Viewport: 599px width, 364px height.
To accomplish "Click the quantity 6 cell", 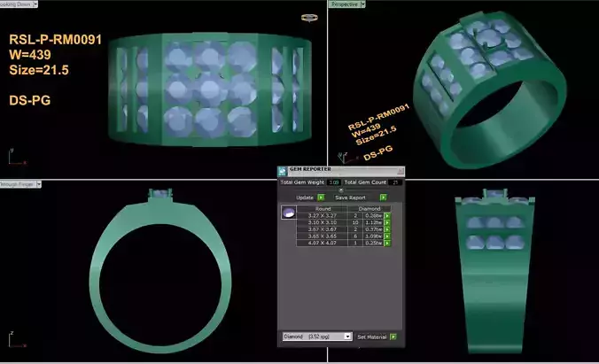I will point(355,236).
